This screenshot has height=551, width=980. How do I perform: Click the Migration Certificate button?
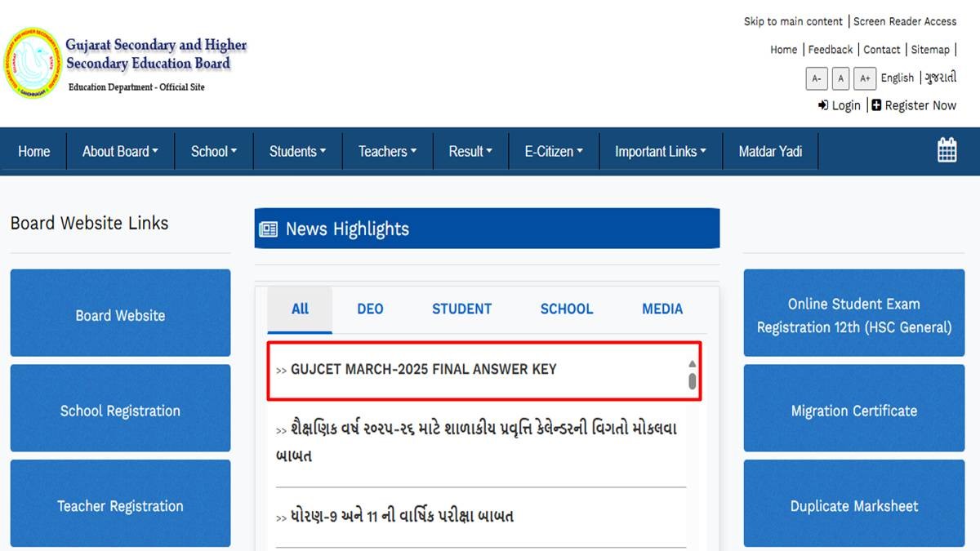pyautogui.click(x=853, y=411)
